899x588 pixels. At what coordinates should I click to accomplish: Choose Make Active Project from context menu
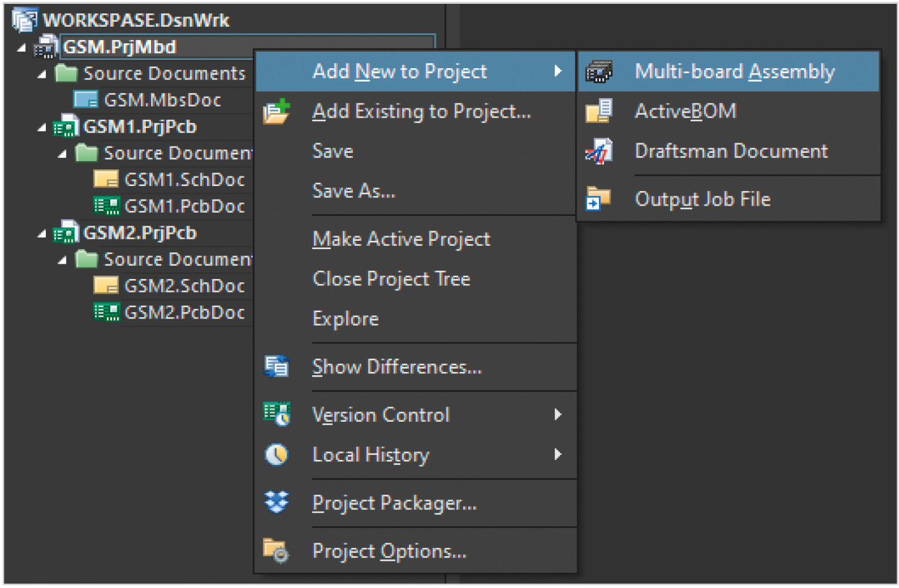point(401,240)
